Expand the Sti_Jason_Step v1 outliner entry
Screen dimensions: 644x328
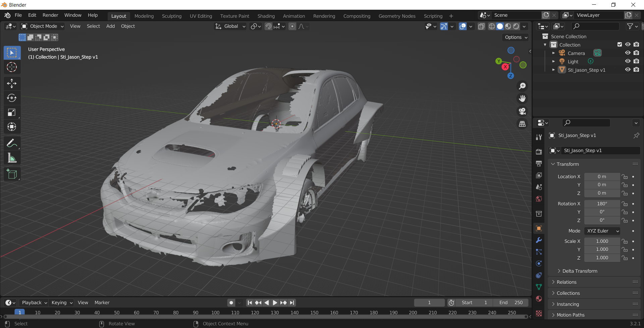[x=553, y=70]
